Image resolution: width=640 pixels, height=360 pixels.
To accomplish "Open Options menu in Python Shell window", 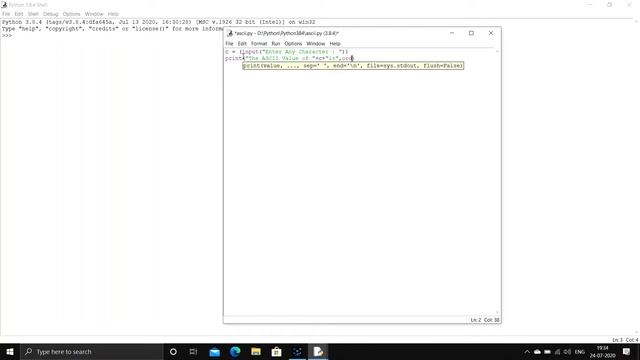I will pyautogui.click(x=71, y=14).
